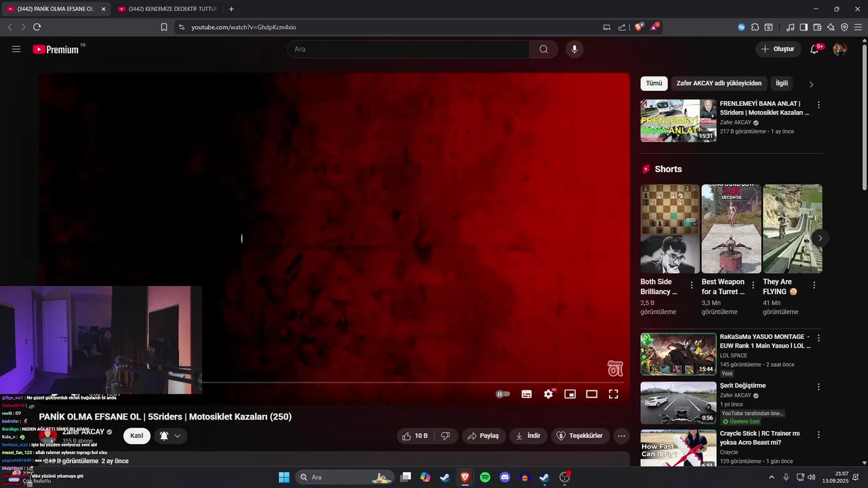Screen dimensions: 868x488
Task: Click the Katıl join button
Action: [x=137, y=436]
